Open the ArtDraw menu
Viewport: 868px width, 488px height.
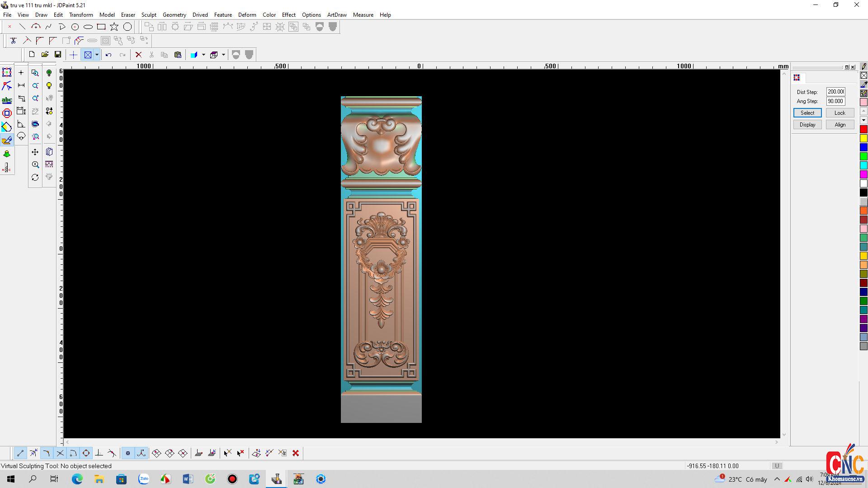coord(337,15)
